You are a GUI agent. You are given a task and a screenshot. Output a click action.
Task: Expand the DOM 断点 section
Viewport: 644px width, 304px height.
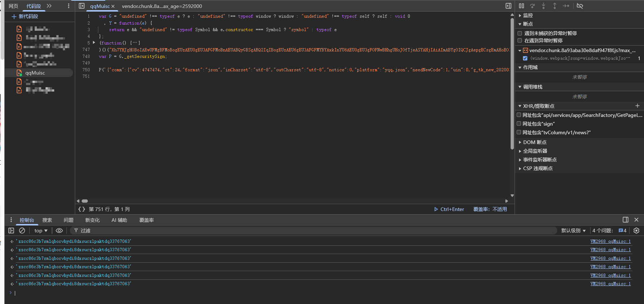pyautogui.click(x=534, y=142)
